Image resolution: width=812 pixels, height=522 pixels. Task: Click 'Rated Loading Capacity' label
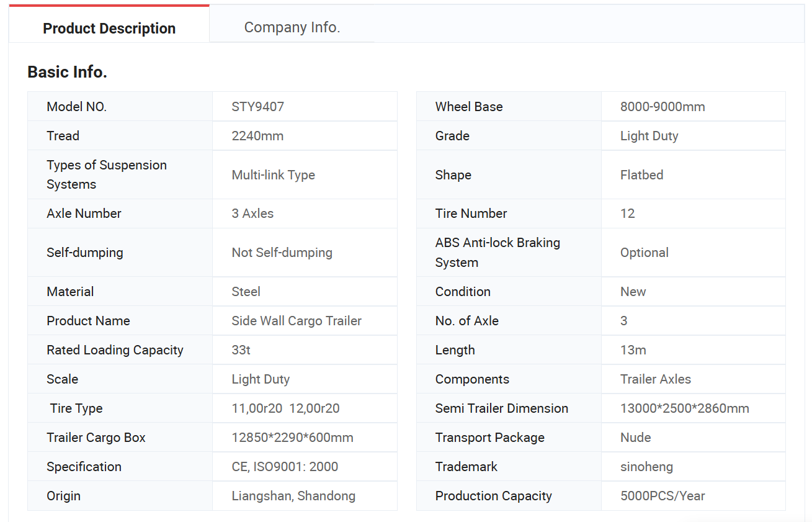(115, 350)
